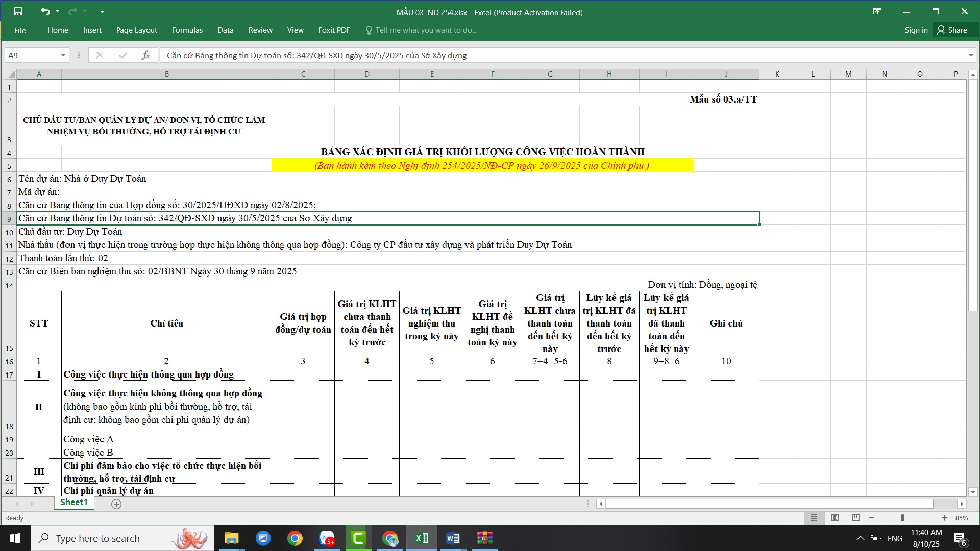
Task: Open the Page Layout ribbon tab
Action: [136, 30]
